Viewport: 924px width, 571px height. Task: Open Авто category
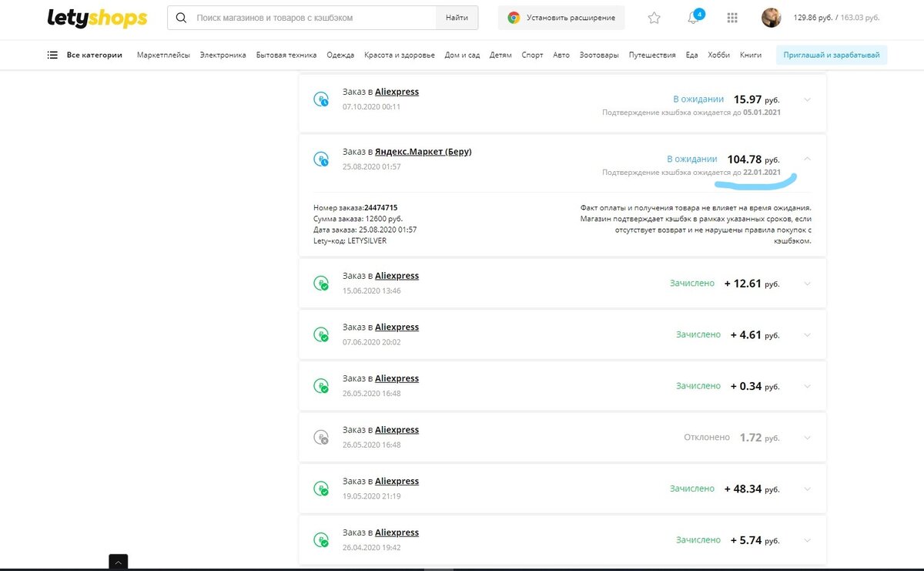tap(561, 55)
